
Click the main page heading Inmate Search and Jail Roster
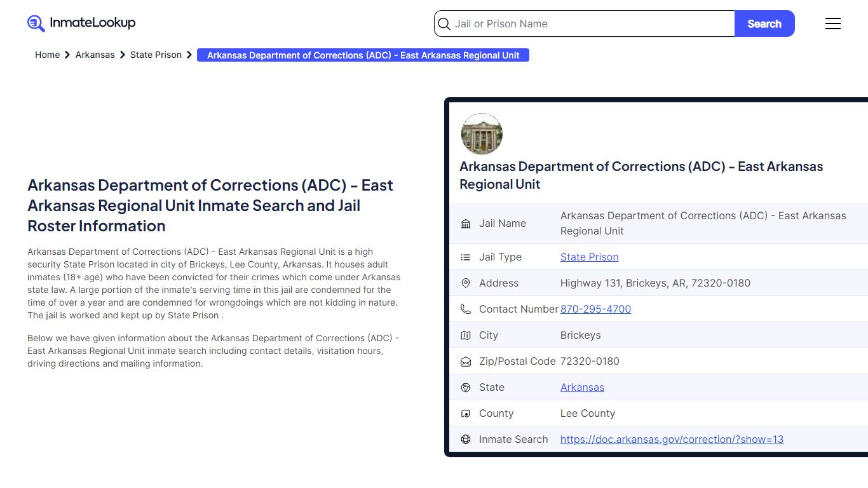point(210,205)
